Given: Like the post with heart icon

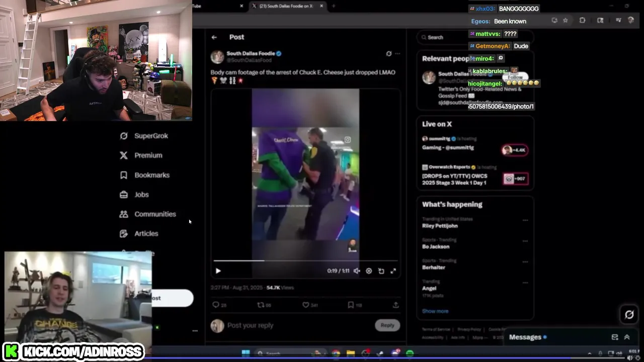Looking at the screenshot, I should (x=305, y=305).
